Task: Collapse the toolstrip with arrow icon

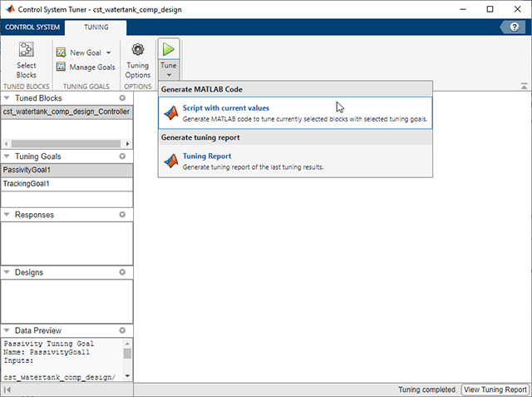Action: [525, 87]
